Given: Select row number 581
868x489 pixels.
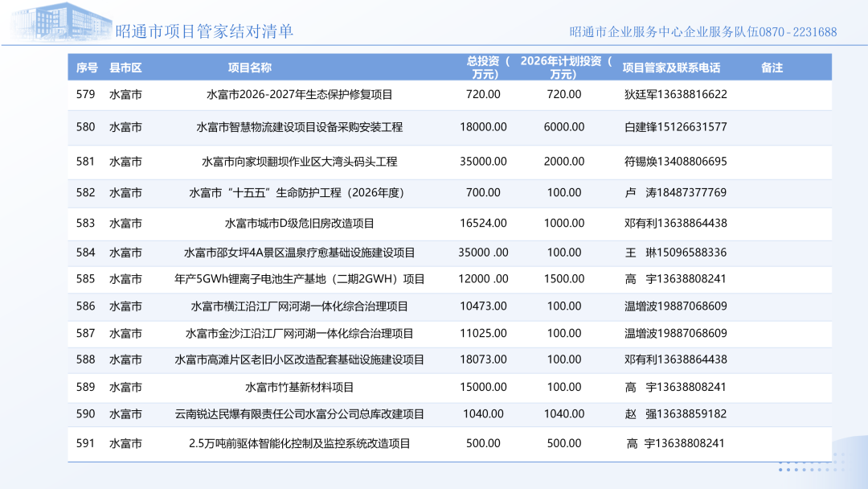Looking at the screenshot, I should click(x=86, y=162).
